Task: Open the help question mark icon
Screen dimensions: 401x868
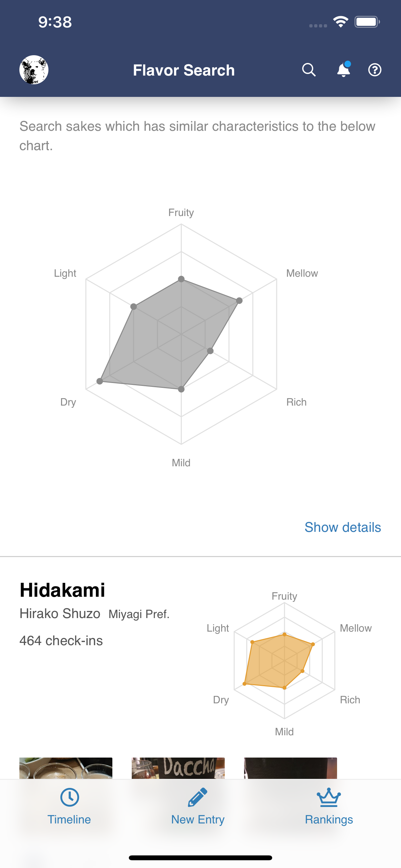Action: 375,70
